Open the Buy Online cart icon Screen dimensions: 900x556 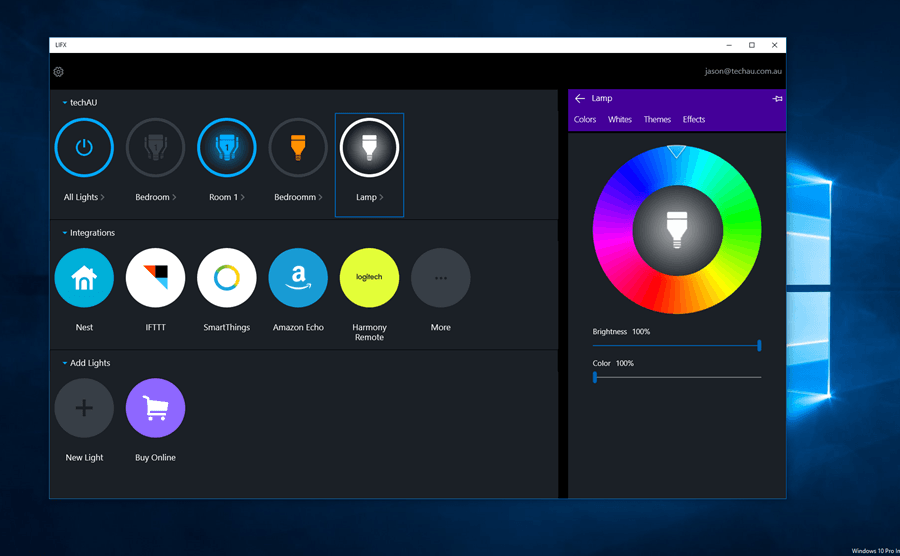click(x=156, y=408)
